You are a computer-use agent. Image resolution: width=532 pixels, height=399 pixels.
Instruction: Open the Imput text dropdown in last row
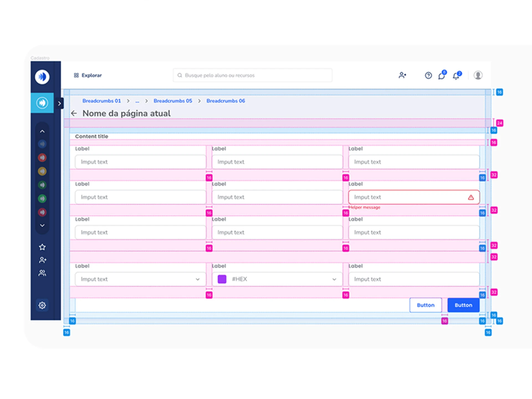tap(140, 279)
